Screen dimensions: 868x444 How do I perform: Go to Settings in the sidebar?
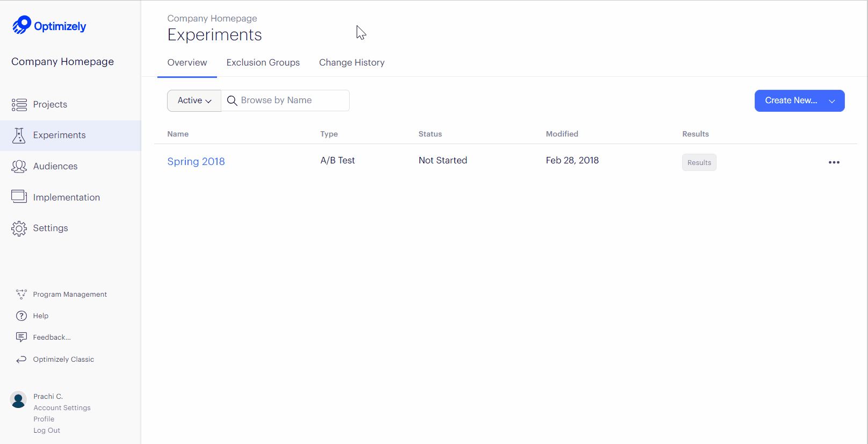[50, 228]
